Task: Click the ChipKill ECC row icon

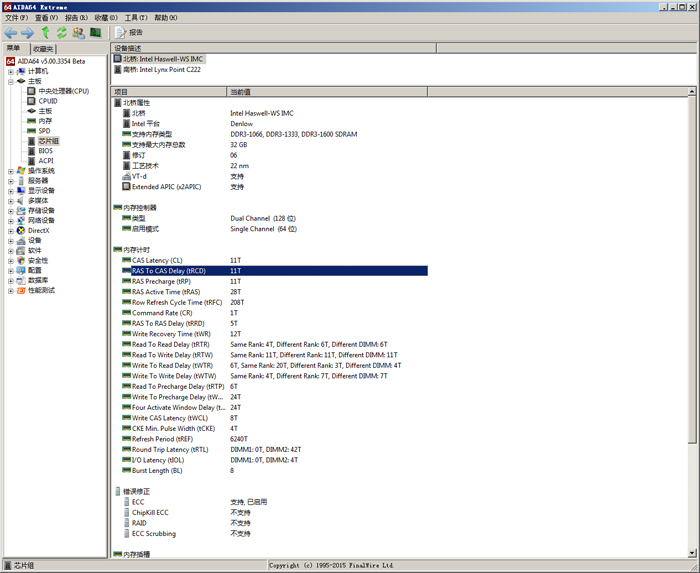Action: pos(126,513)
